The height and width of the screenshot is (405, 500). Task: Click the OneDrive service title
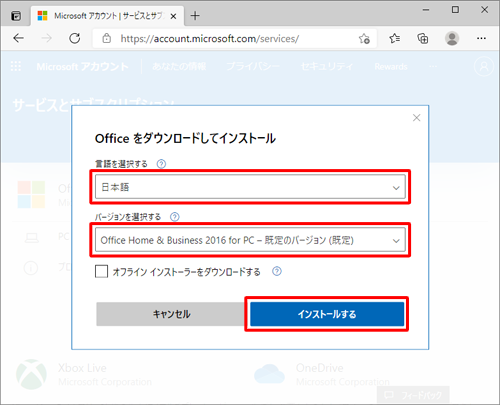coord(320,368)
